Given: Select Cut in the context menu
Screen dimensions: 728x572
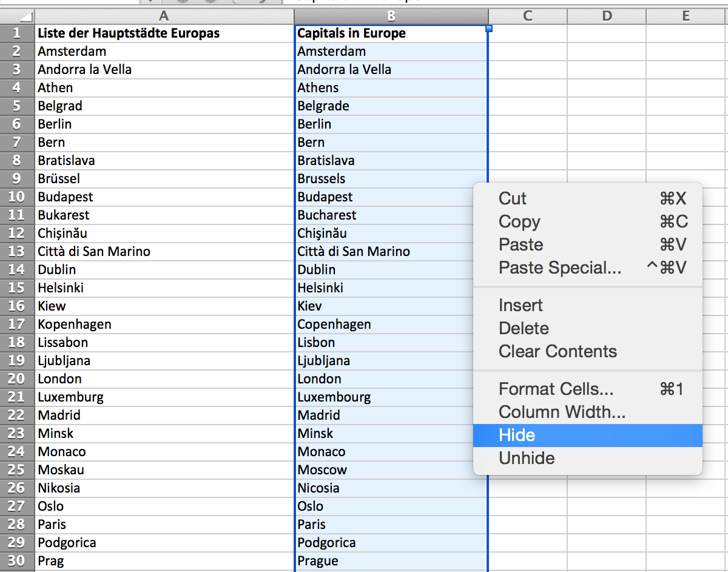Looking at the screenshot, I should pyautogui.click(x=513, y=198).
